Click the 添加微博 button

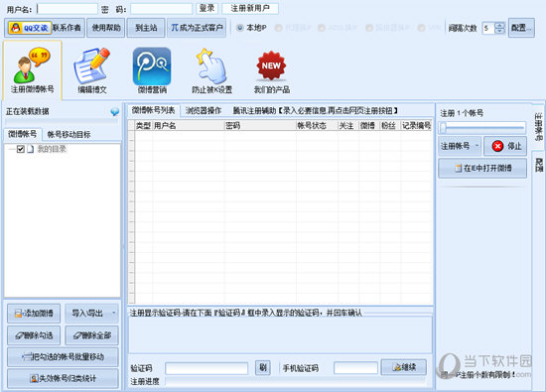tap(34, 314)
